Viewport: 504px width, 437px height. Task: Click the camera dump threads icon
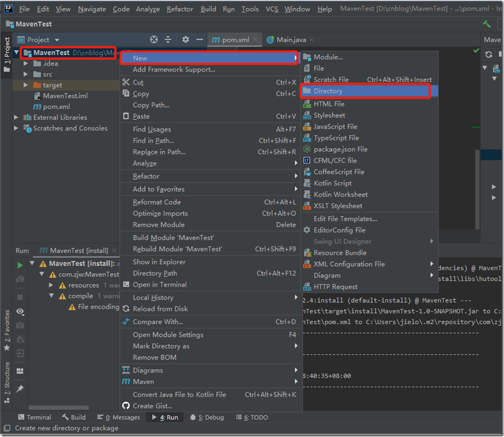20,325
